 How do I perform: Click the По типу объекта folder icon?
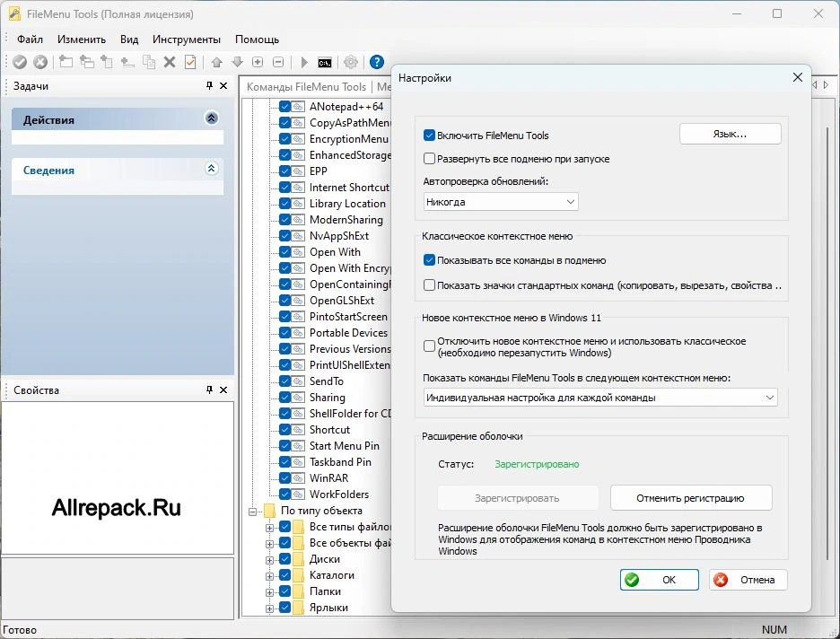(x=269, y=511)
